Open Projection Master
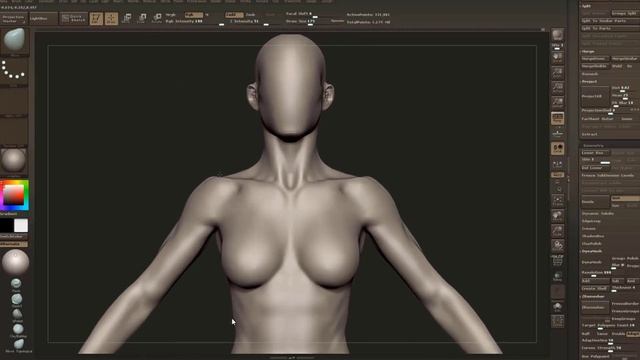640x360 pixels. pos(13,18)
